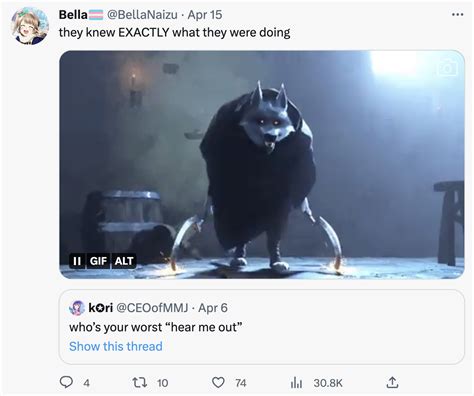Viewport: 474px width, 396px height.
Task: Click the @CEOofMMJ handle
Action: (152, 308)
